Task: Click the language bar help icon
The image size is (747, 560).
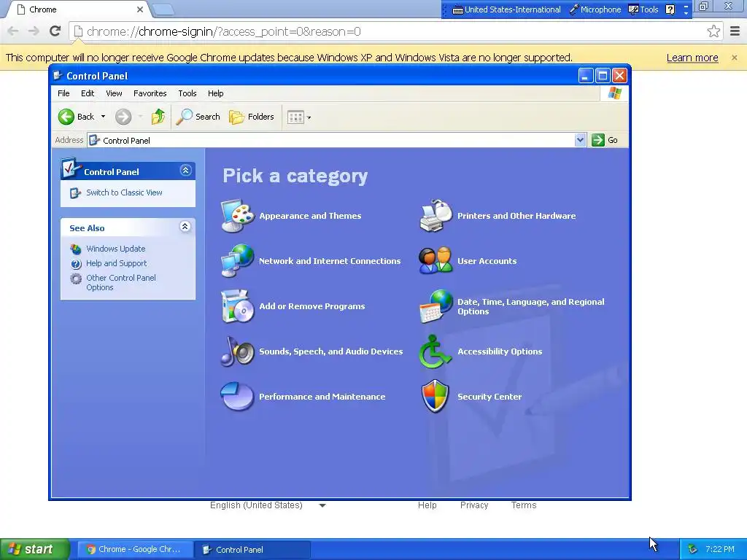Action: (x=670, y=9)
